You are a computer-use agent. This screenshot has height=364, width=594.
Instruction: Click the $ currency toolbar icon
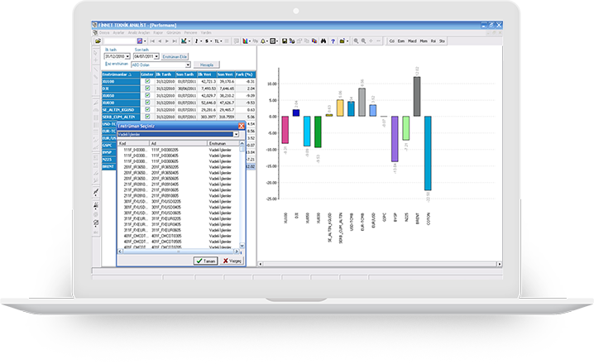tap(207, 41)
